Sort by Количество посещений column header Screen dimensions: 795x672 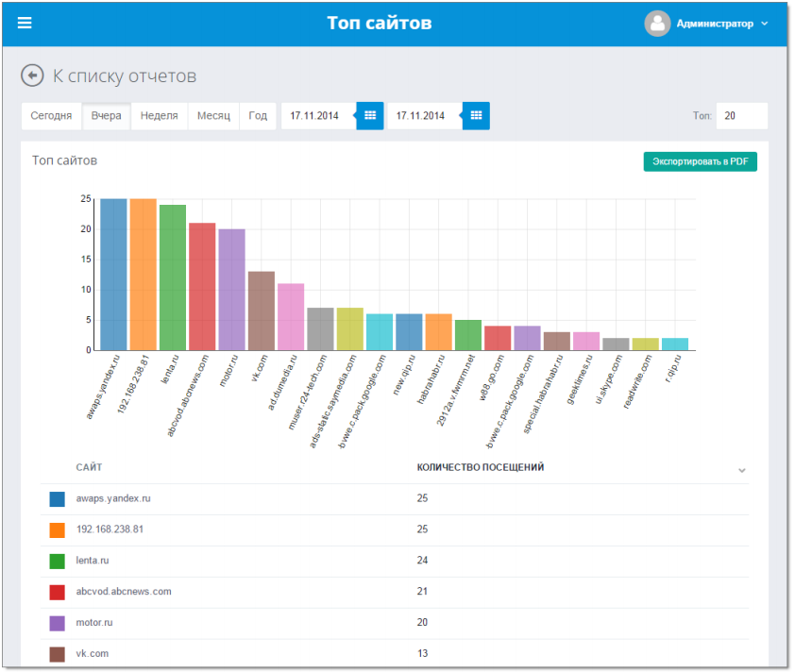pyautogui.click(x=480, y=467)
